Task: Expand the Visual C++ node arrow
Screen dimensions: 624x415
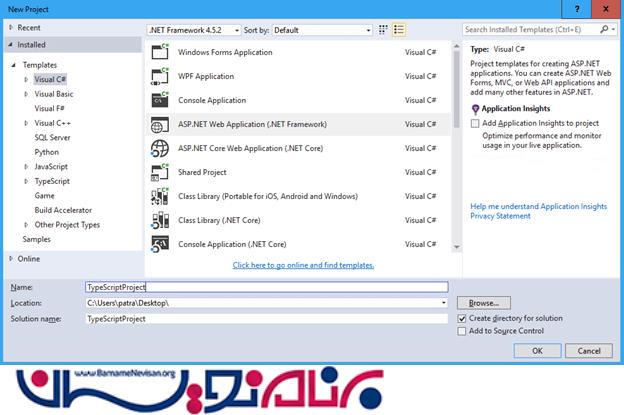Action: (26, 123)
